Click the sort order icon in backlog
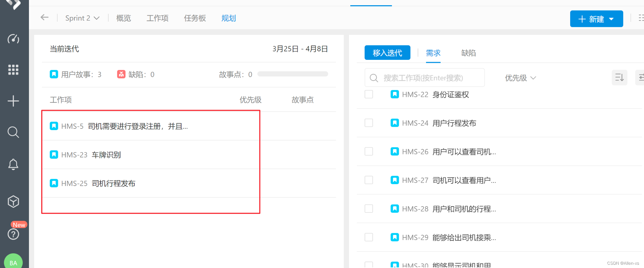Viewport: 644px width, 268px height. tap(619, 77)
